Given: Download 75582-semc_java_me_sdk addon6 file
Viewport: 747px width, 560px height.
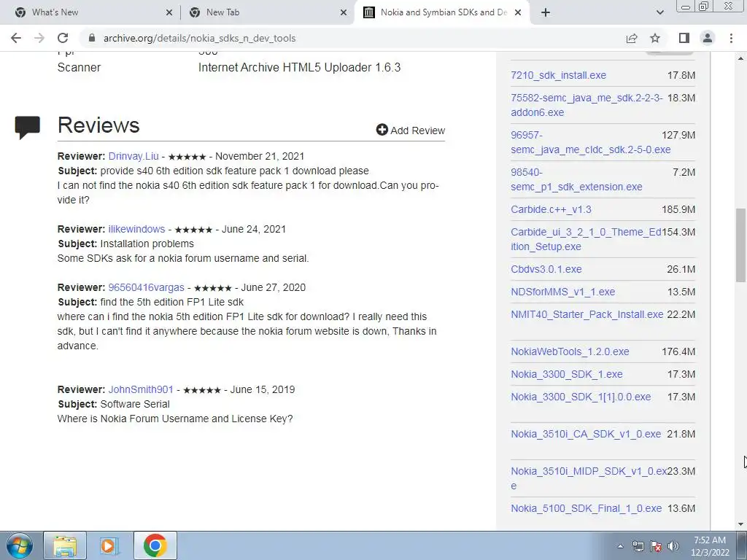Looking at the screenshot, I should [587, 105].
